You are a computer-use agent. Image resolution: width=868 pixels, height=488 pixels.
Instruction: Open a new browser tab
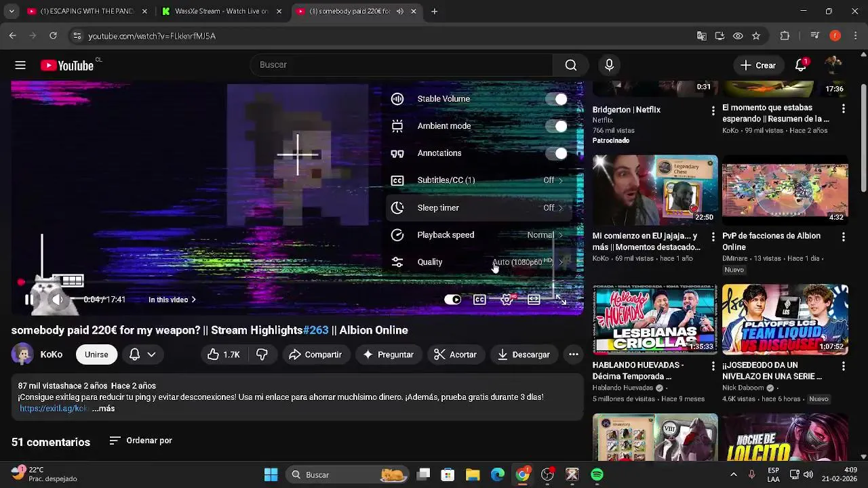pyautogui.click(x=434, y=12)
